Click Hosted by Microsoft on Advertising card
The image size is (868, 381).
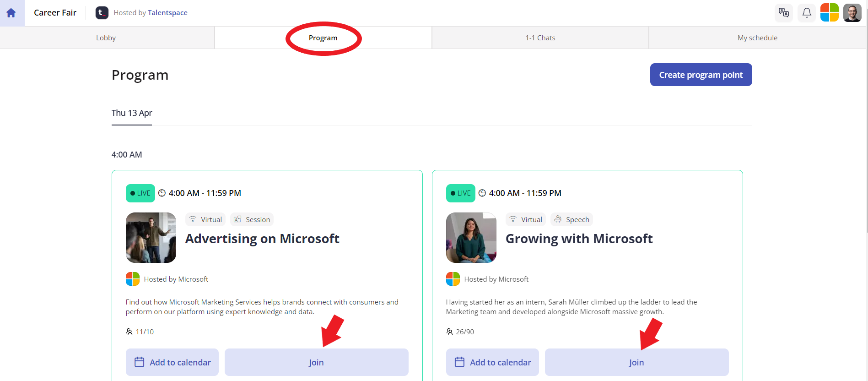(176, 279)
